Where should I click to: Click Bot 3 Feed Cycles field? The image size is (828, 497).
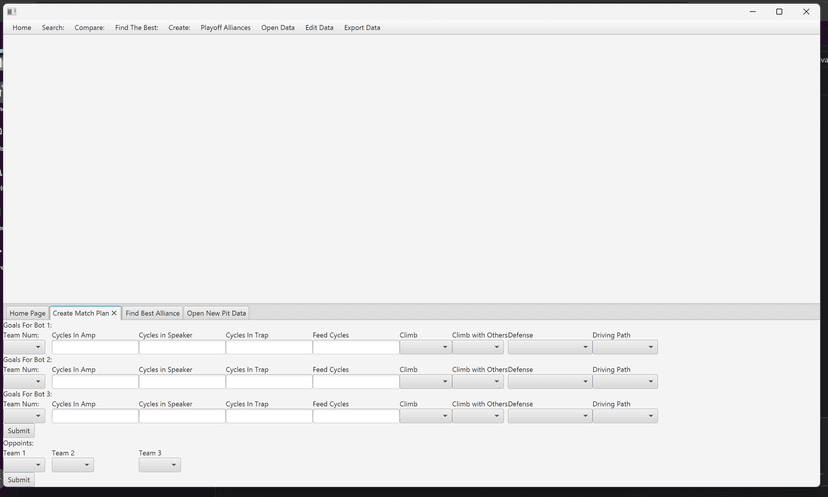click(356, 416)
